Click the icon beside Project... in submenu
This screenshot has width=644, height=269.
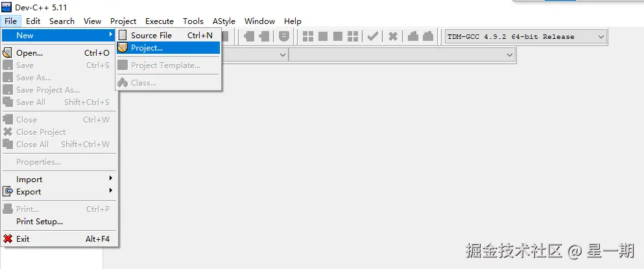tap(123, 47)
